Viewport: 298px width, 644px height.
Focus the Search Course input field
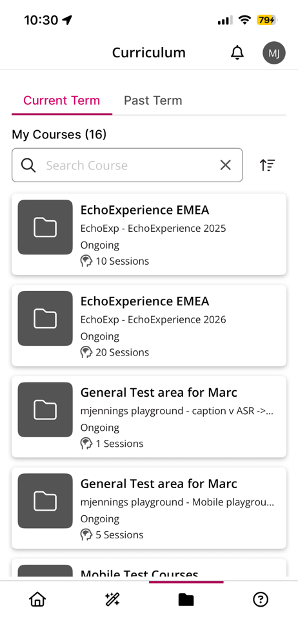[127, 165]
